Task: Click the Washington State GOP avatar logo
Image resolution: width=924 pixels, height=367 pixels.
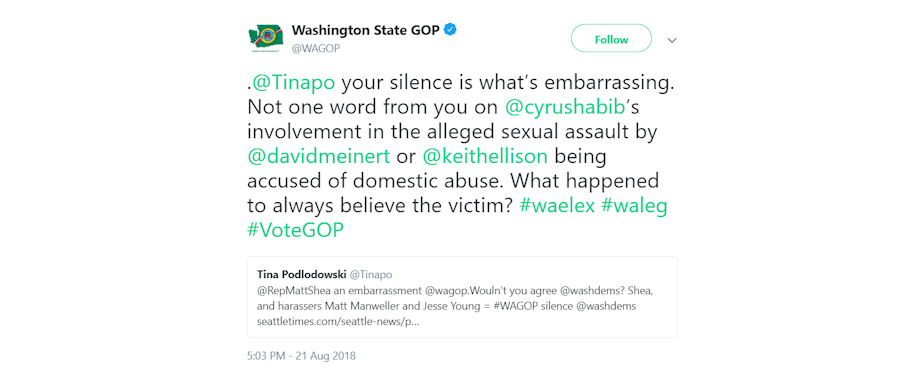Action: pyautogui.click(x=266, y=39)
